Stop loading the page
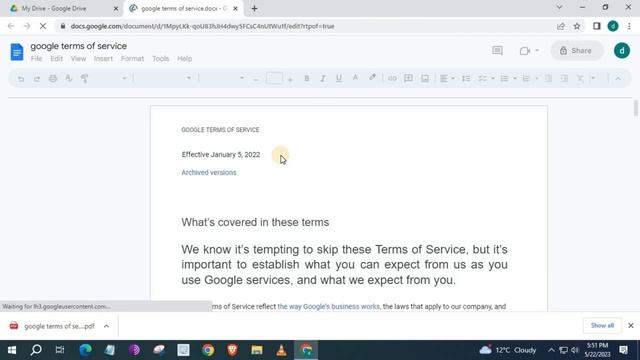 43,26
